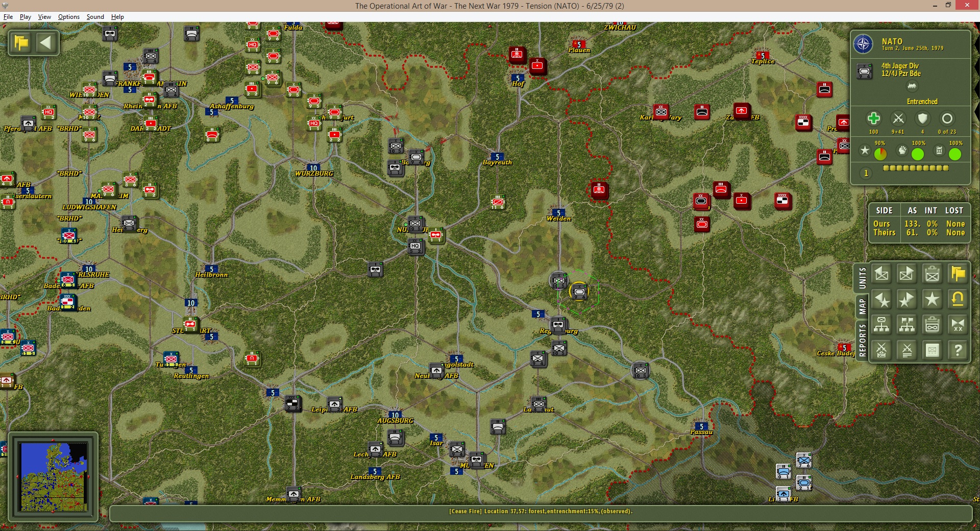Click the 'Passau' city label on map
The height and width of the screenshot is (531, 980).
(701, 432)
